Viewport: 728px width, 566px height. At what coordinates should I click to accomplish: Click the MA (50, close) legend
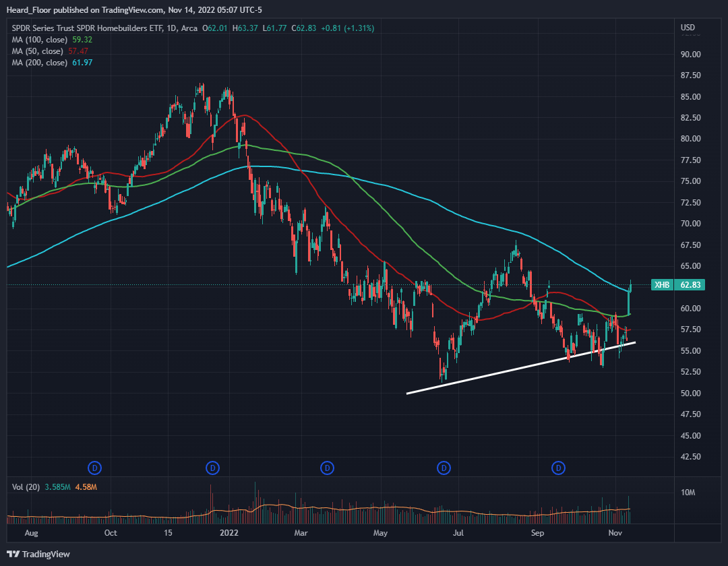[x=38, y=51]
